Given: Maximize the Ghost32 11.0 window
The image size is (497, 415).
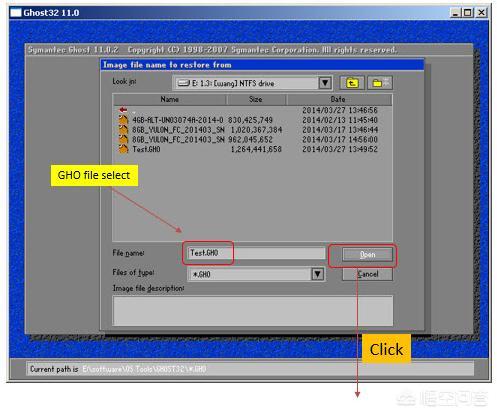Looking at the screenshot, I should pyautogui.click(x=468, y=13).
